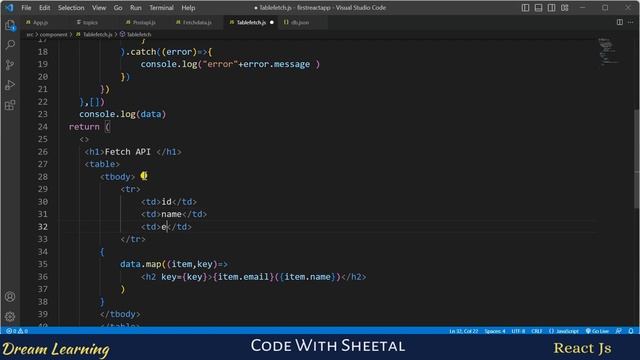
Task: Toggle the primary side bar
Action: [525, 7]
